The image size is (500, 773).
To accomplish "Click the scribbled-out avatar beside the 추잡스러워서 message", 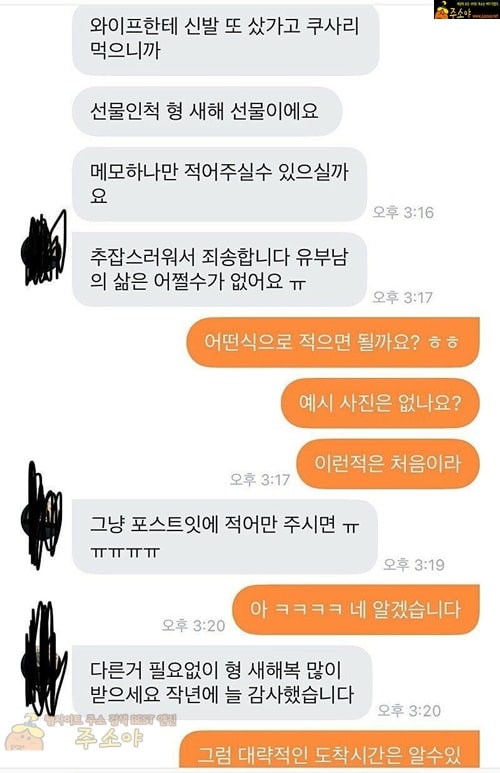I will pos(44,249).
